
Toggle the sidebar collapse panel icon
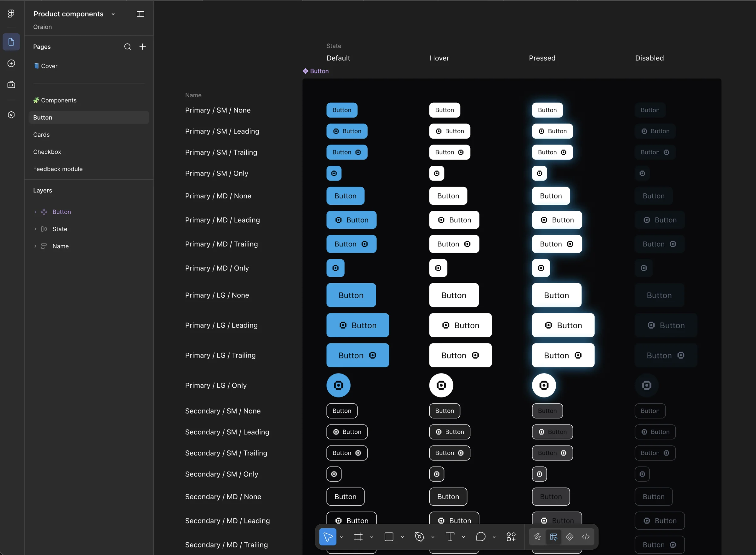(140, 14)
